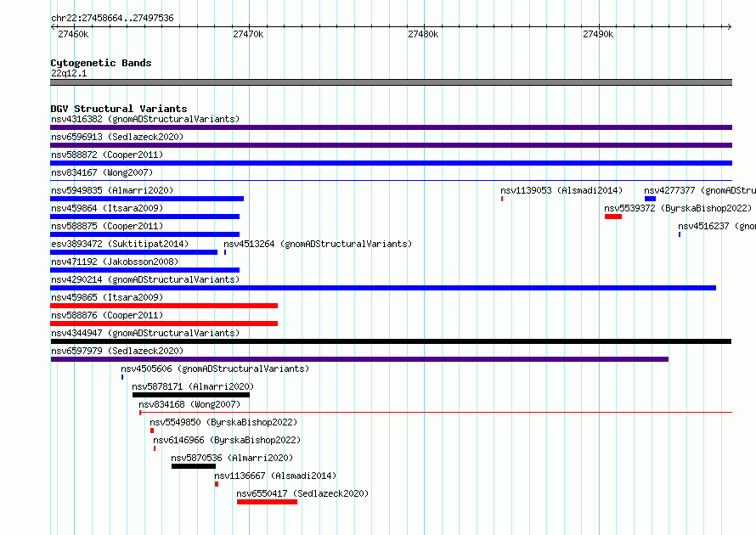
Task: Click the nsv588872 blue feature bar
Action: [x=391, y=163]
